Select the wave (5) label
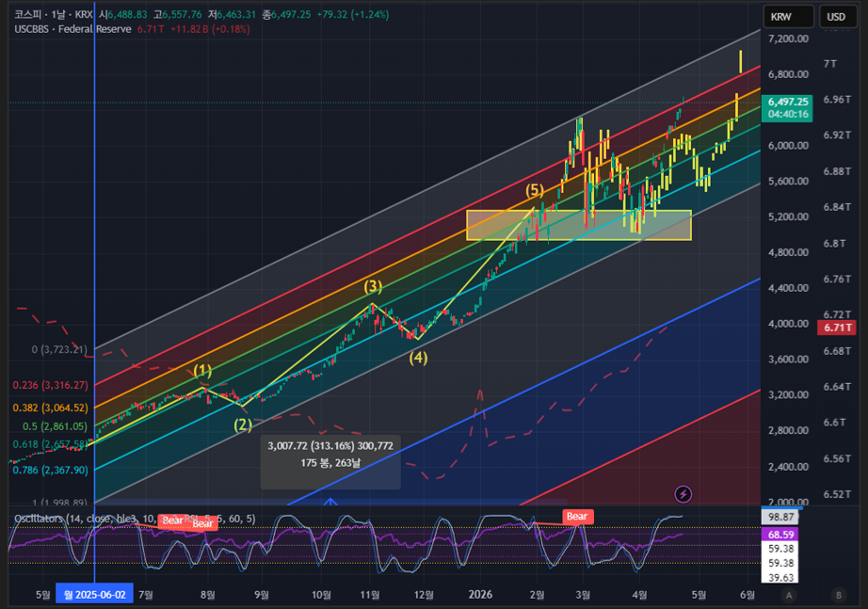This screenshot has width=868, height=609. (534, 190)
